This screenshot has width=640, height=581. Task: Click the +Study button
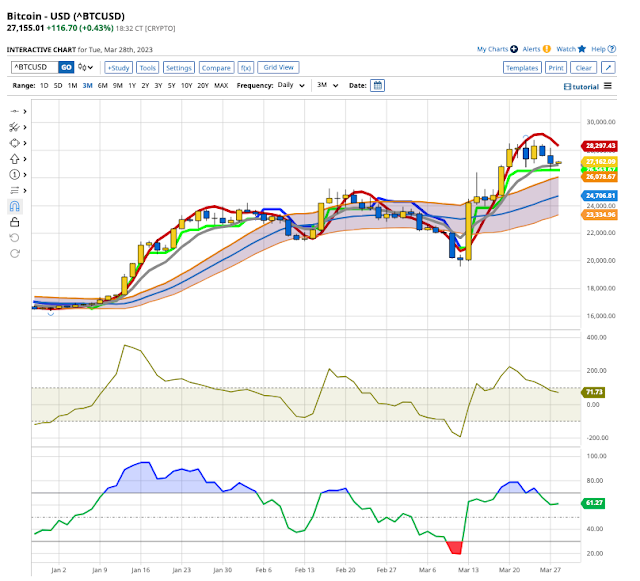[x=118, y=68]
